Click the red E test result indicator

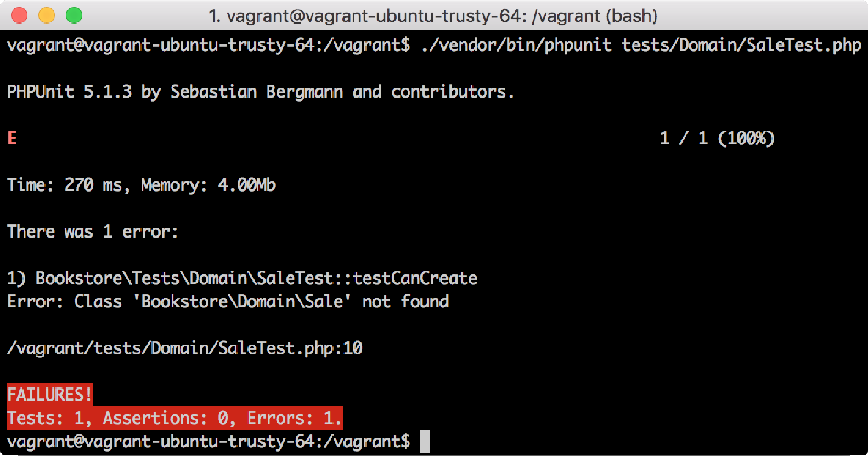12,138
